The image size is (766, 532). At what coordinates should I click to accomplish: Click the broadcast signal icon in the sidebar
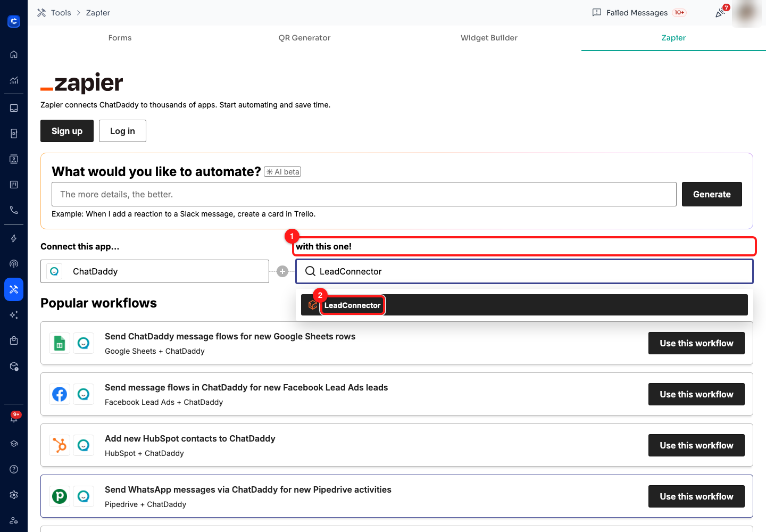point(14,264)
